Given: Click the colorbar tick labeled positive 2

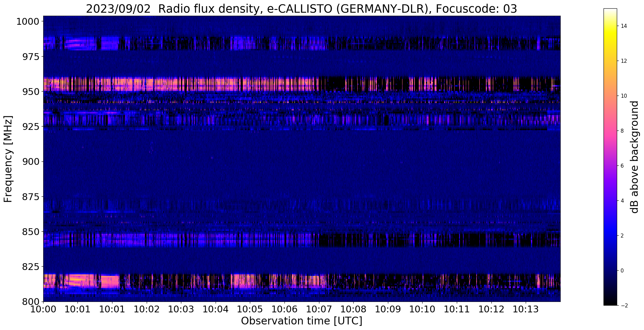Looking at the screenshot, I should 622,236.
